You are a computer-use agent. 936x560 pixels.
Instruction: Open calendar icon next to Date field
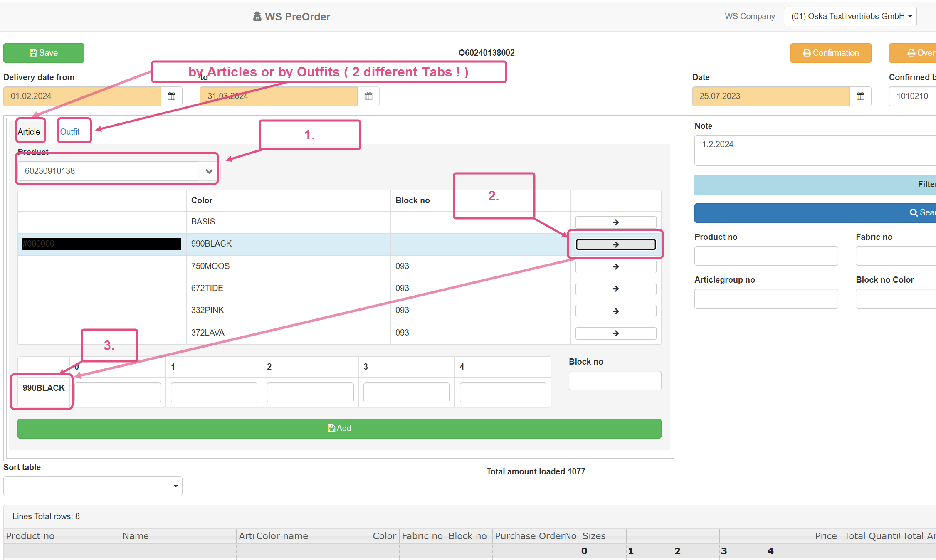point(860,96)
